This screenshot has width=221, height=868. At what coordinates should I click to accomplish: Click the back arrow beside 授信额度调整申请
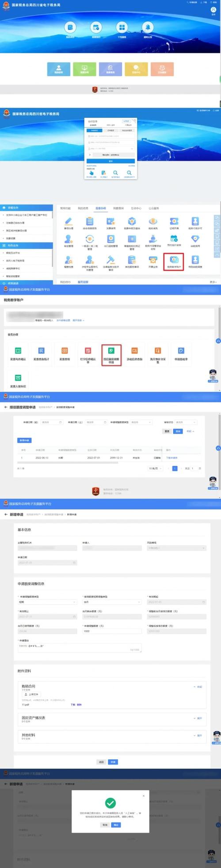(6, 407)
